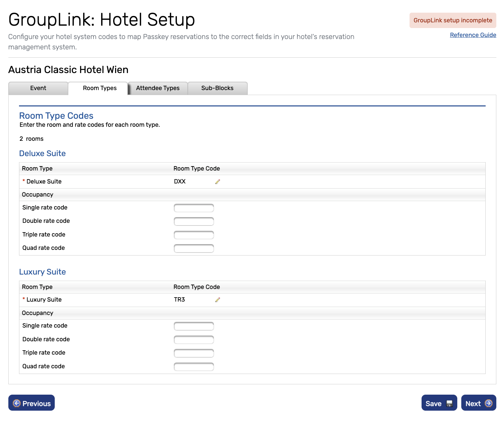Focus Luxury Suite Quad rate code field

click(194, 367)
